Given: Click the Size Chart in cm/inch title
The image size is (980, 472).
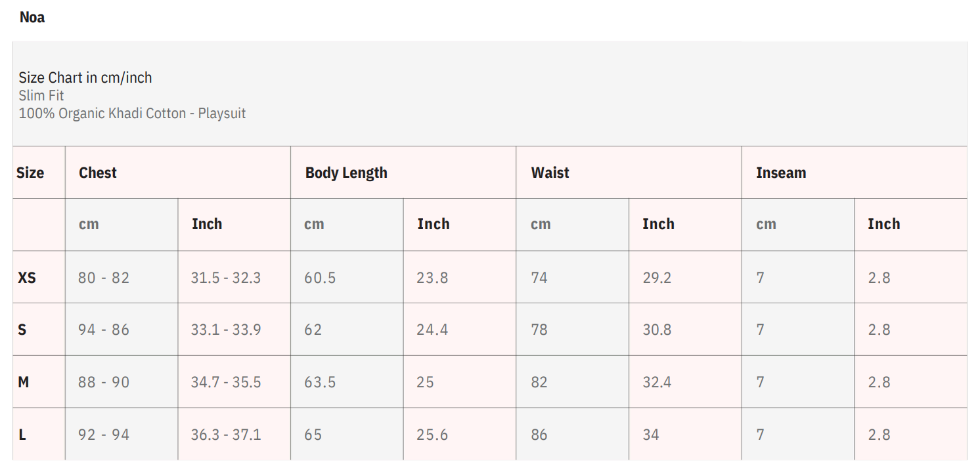Looking at the screenshot, I should click(85, 77).
